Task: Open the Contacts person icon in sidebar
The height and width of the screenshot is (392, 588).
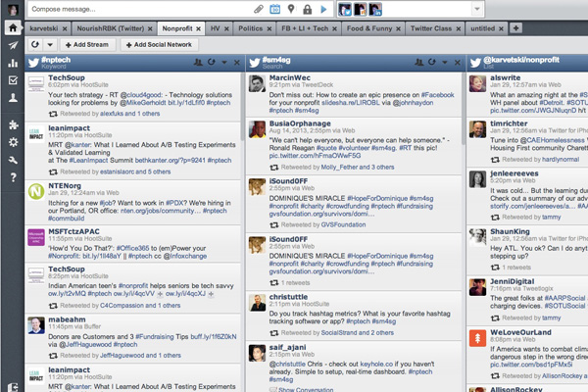Action: point(13,98)
